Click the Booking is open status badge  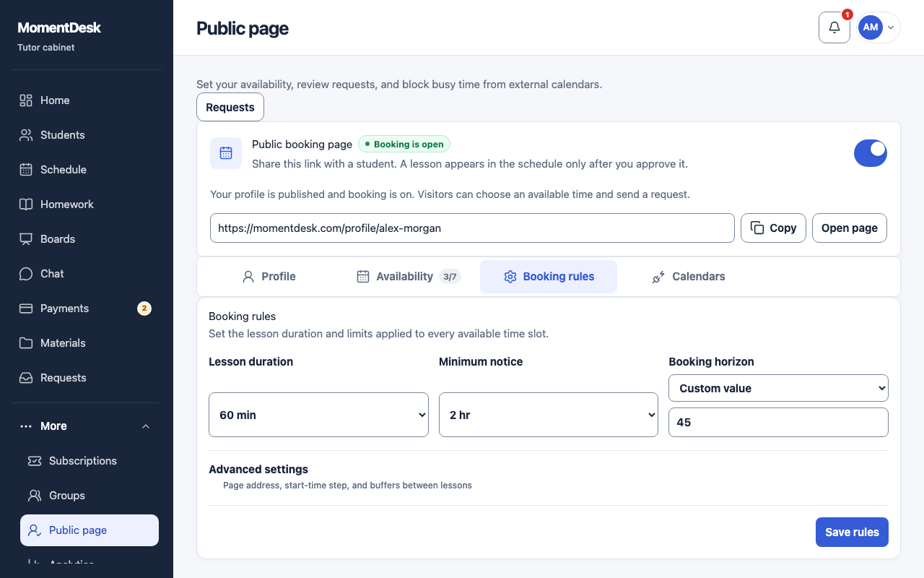pyautogui.click(x=404, y=144)
